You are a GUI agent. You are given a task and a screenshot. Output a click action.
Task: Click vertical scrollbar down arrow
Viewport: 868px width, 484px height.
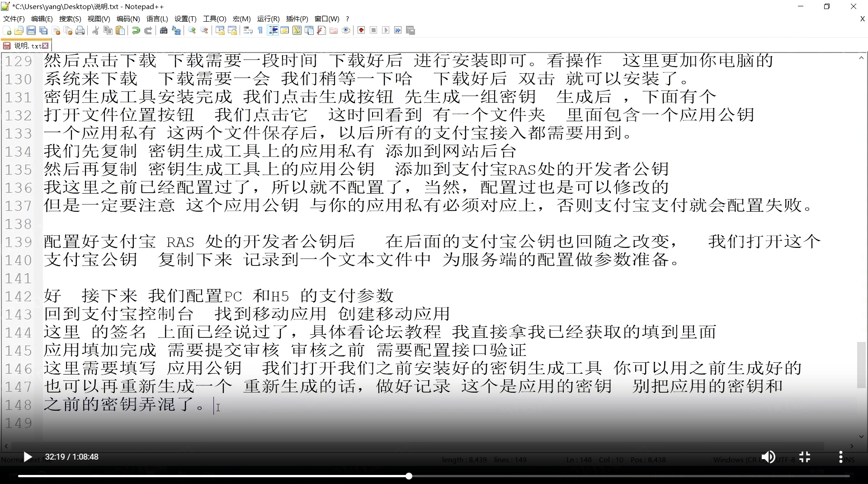click(861, 437)
